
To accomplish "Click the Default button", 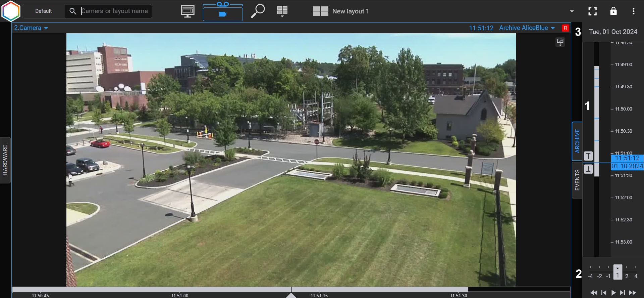I will click(44, 11).
